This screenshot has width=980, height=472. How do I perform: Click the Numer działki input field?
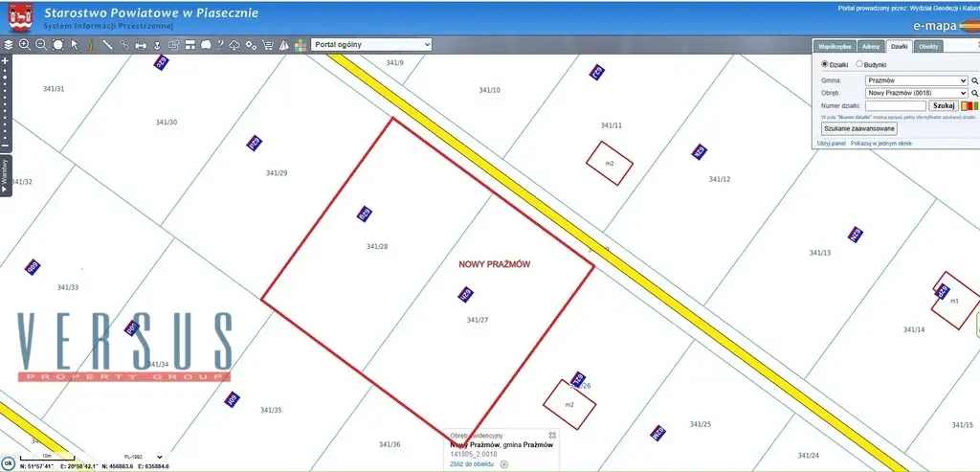(895, 105)
